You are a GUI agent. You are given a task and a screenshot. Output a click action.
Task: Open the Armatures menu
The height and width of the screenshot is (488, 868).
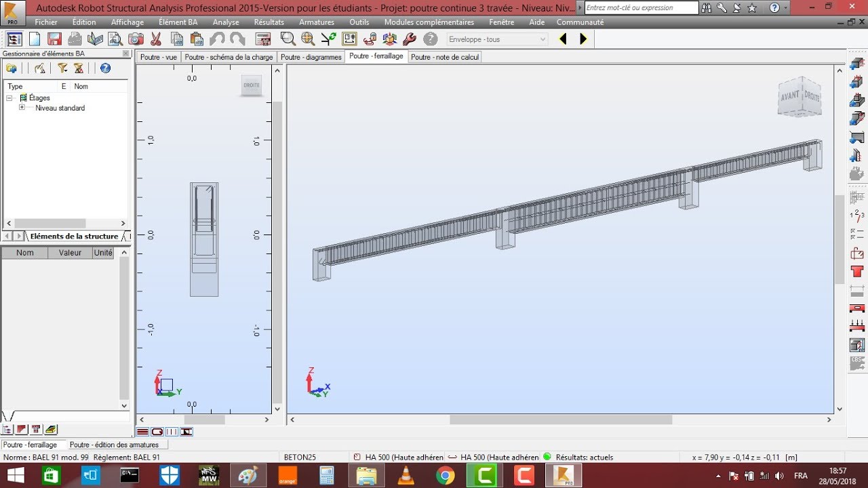(x=317, y=22)
